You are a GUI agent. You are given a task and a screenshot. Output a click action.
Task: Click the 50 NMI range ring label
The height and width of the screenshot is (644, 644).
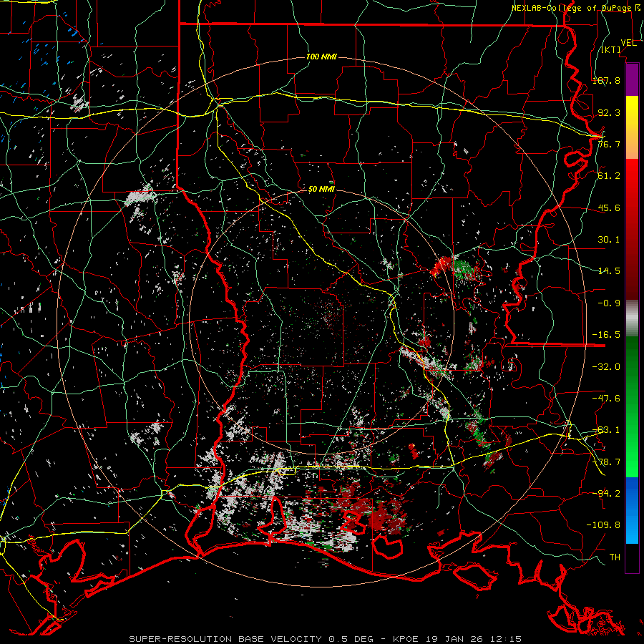point(321,190)
